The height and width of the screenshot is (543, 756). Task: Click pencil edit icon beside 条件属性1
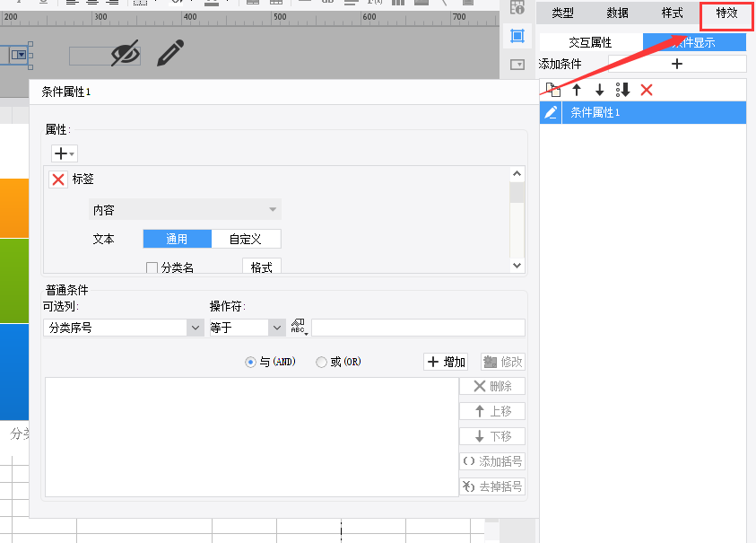(551, 112)
